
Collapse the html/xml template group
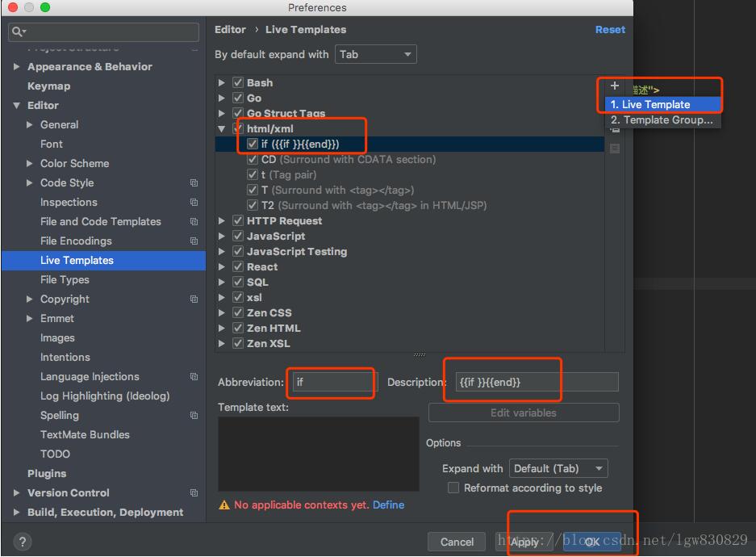click(222, 129)
